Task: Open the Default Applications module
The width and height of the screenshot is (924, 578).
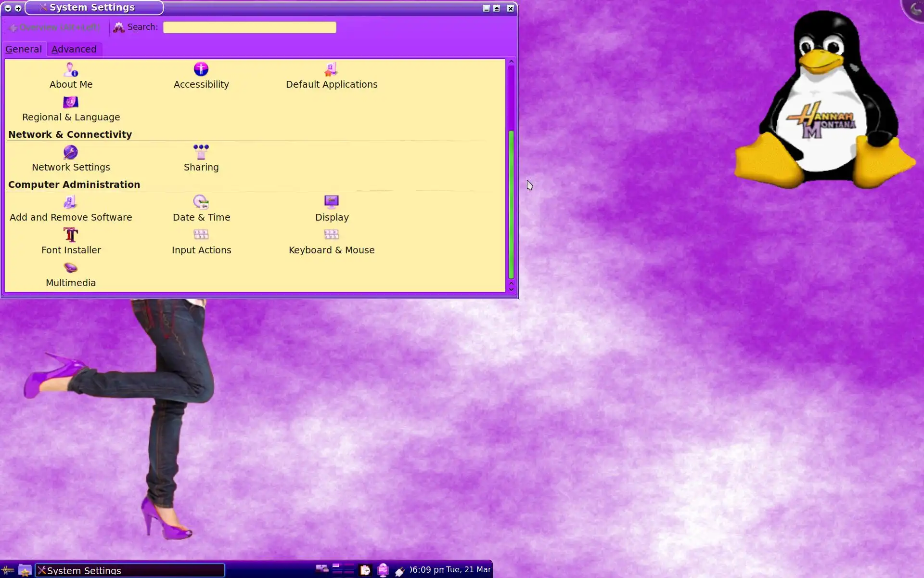Action: point(331,76)
